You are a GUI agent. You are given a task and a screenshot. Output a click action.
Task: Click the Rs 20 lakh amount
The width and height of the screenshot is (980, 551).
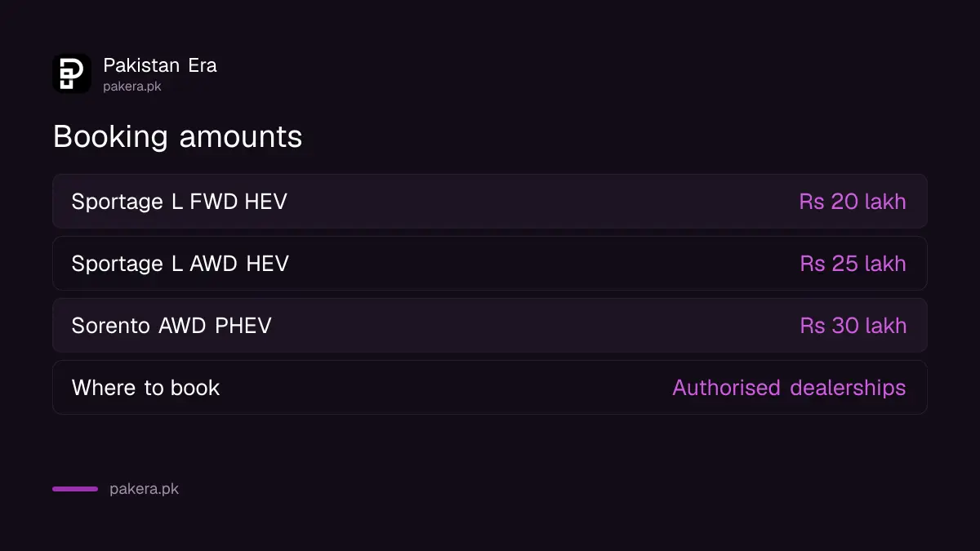[x=853, y=202]
